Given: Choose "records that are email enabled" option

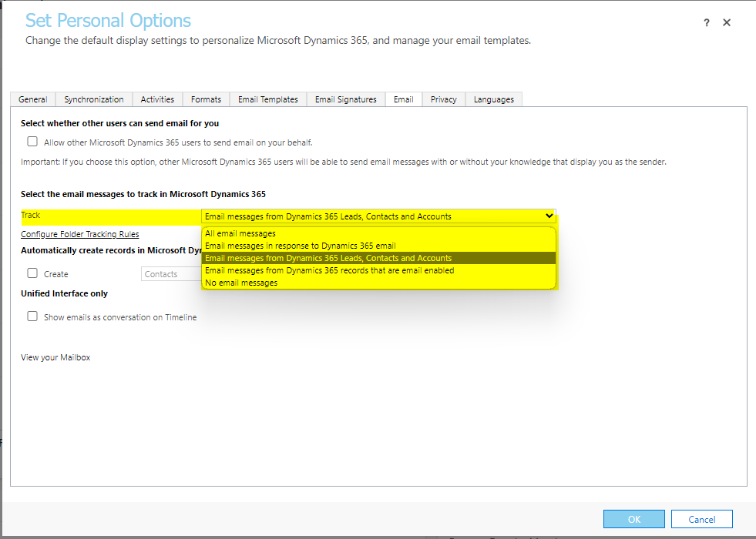Looking at the screenshot, I should 378,271.
